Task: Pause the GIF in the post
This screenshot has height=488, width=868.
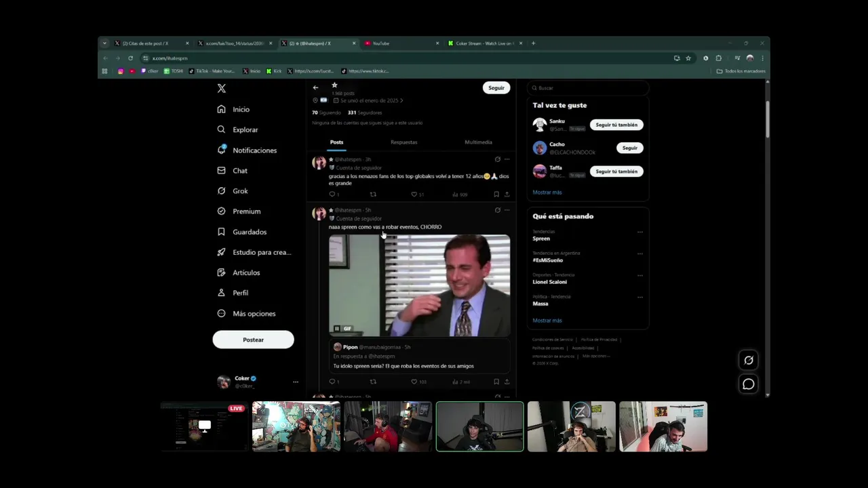Action: pos(336,329)
